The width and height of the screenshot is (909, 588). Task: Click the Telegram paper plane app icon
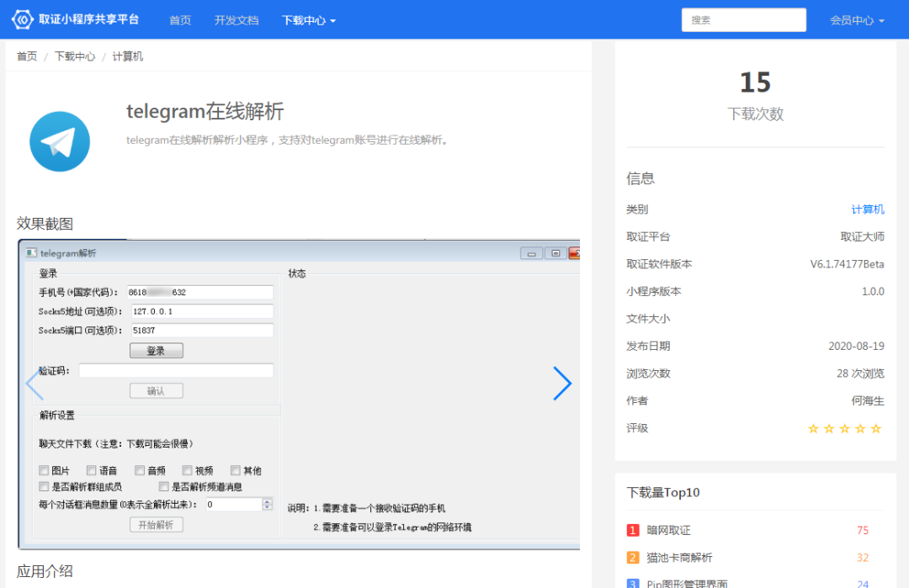(60, 141)
